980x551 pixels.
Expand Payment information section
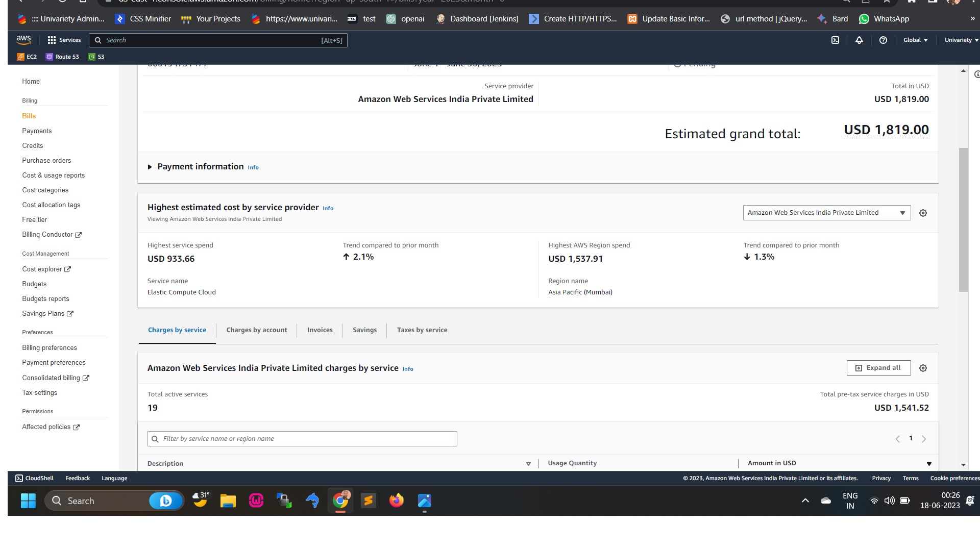tap(150, 167)
